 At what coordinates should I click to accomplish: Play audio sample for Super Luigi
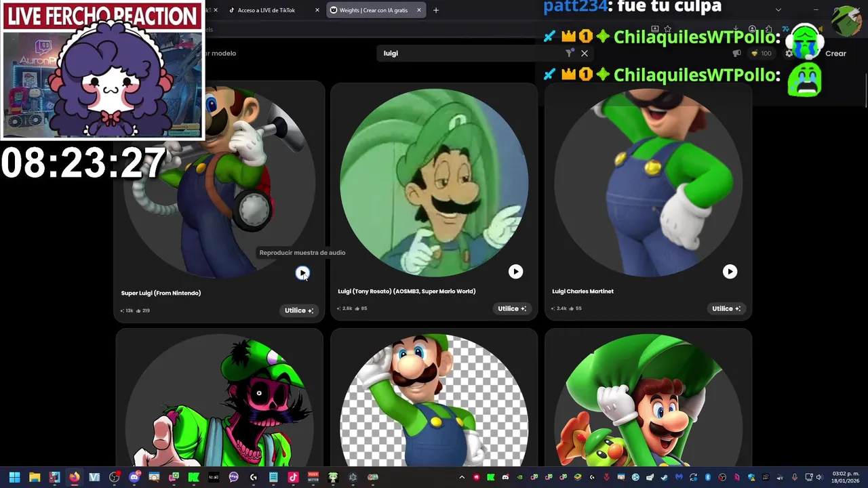tap(302, 272)
